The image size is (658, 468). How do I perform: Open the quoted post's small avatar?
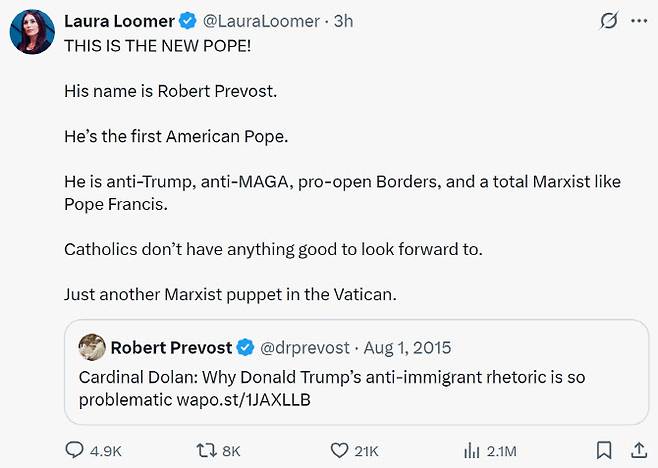(x=91, y=348)
